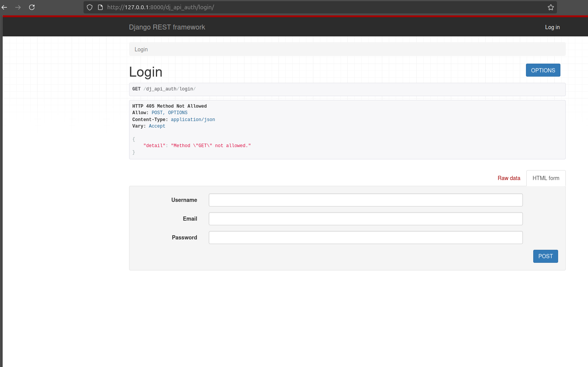The width and height of the screenshot is (588, 367).
Task: Click the Accept text in the Vary header
Action: [157, 126]
